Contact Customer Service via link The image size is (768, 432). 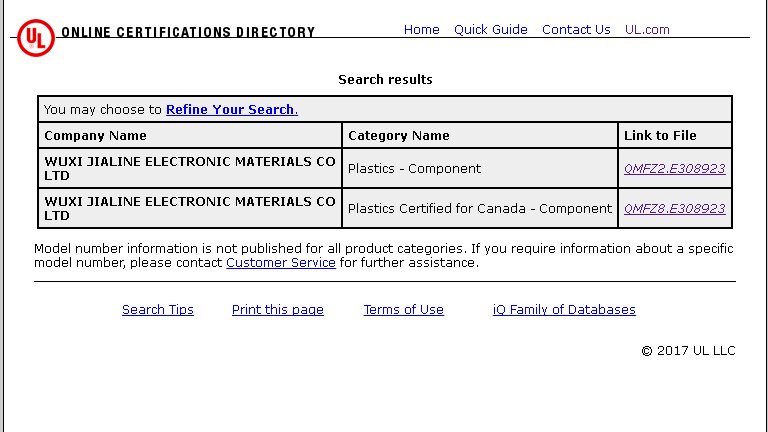point(281,263)
